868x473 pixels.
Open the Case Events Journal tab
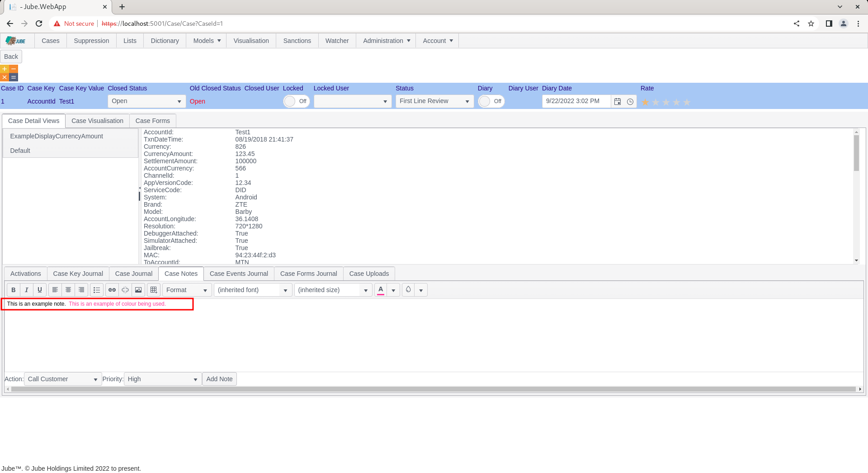pyautogui.click(x=239, y=274)
